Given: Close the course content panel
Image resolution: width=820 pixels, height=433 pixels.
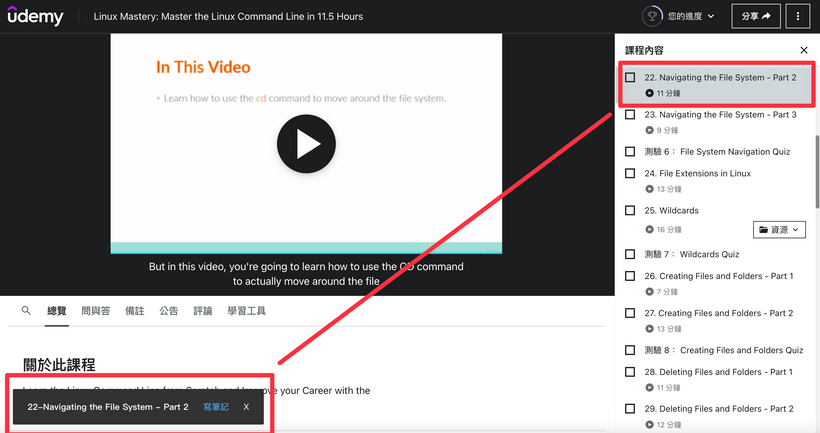Looking at the screenshot, I should click(x=804, y=50).
